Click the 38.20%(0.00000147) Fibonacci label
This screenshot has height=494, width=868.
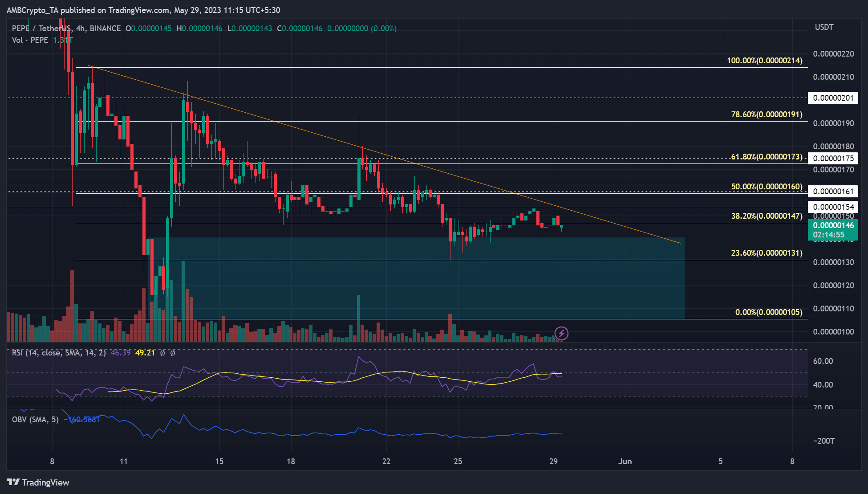(767, 216)
